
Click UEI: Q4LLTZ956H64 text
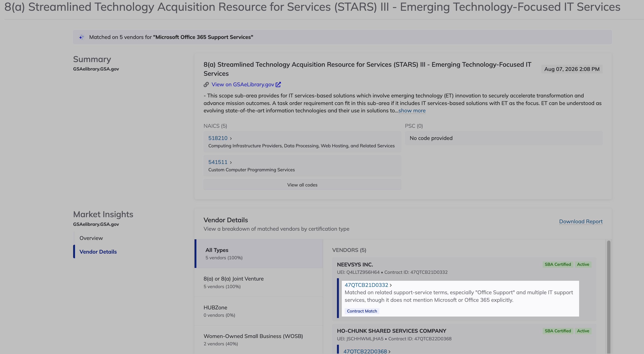358,272
